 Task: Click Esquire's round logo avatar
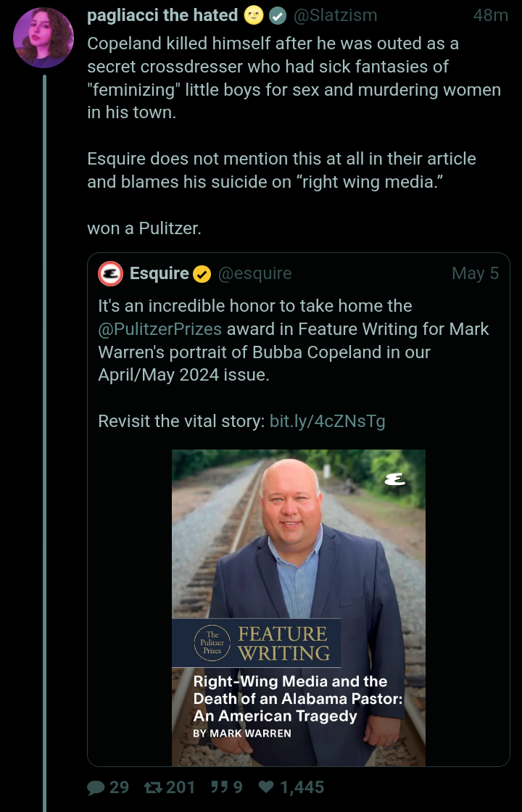pos(111,273)
